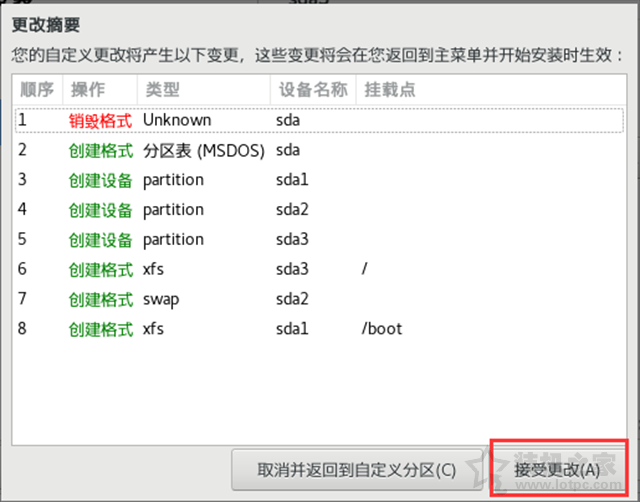Screen dimensions: 640x502
Task: Select the red 销毁格式 entry
Action: pos(100,120)
